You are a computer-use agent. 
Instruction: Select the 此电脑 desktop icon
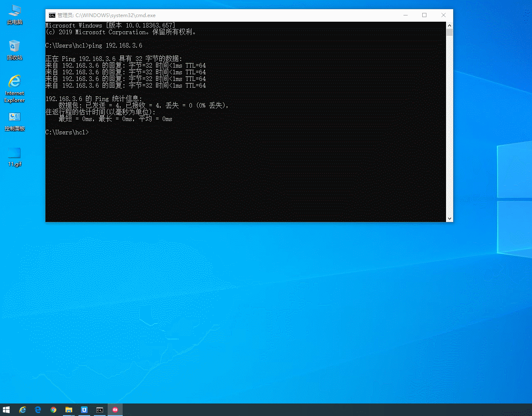pos(15,15)
